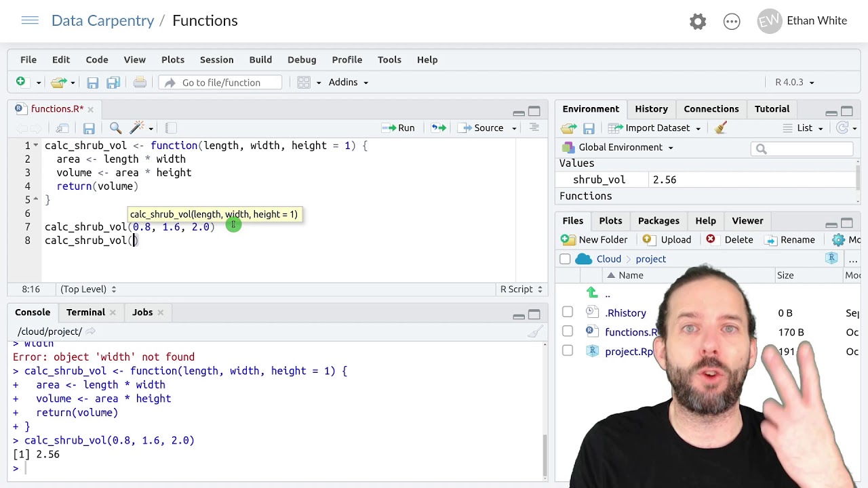
Task: Switch environment List view dropdown
Action: click(804, 127)
